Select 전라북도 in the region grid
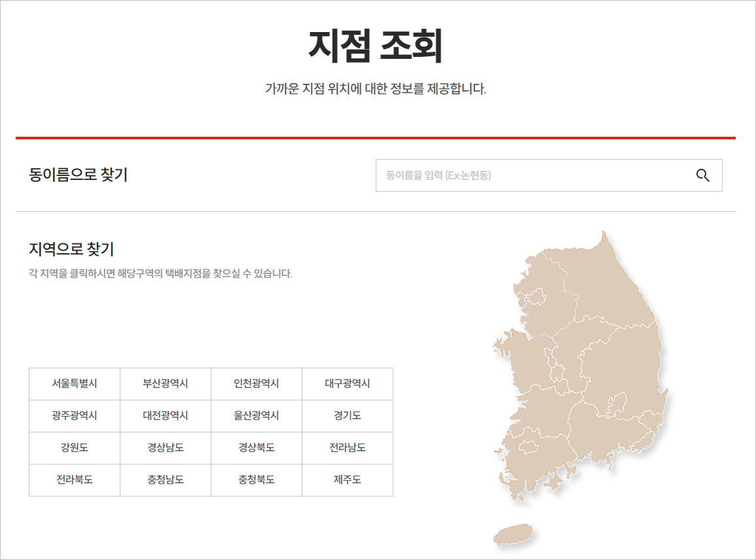Image resolution: width=756 pixels, height=560 pixels. tap(74, 480)
